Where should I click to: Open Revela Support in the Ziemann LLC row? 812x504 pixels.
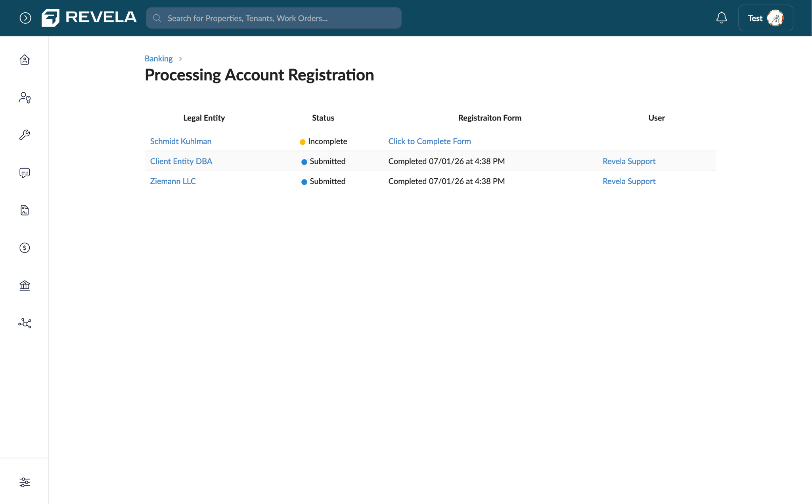pyautogui.click(x=629, y=181)
